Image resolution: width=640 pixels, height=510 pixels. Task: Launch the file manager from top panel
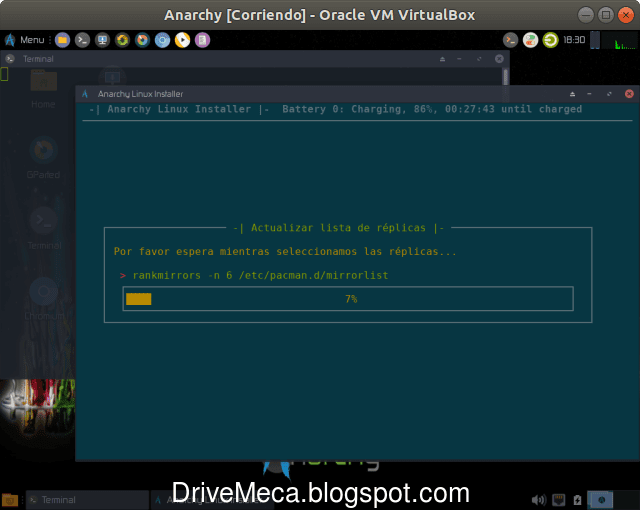coord(62,40)
